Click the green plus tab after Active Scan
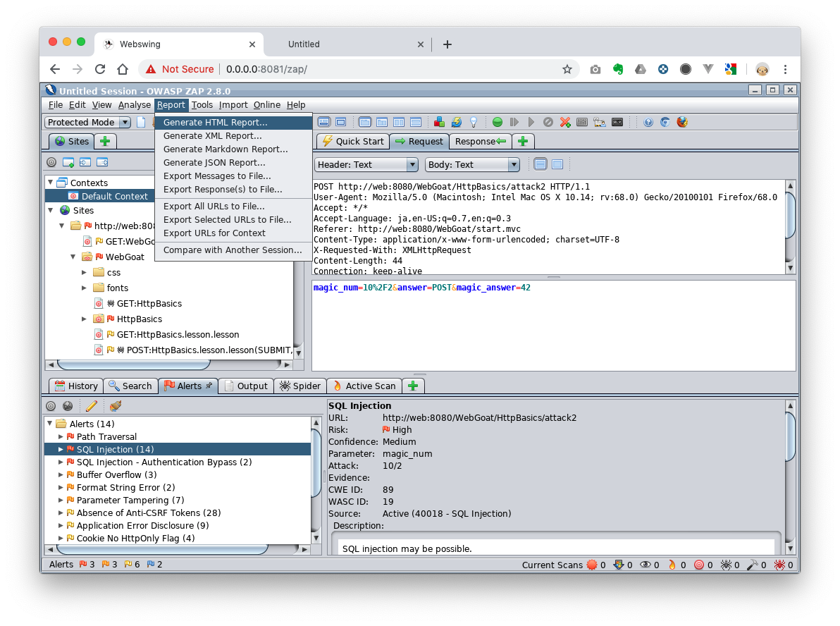 (x=413, y=386)
